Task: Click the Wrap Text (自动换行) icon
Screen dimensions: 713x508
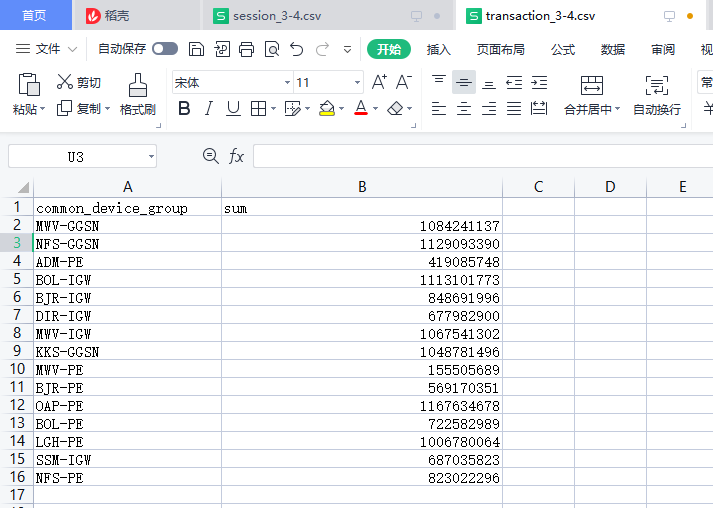Action: 656,85
